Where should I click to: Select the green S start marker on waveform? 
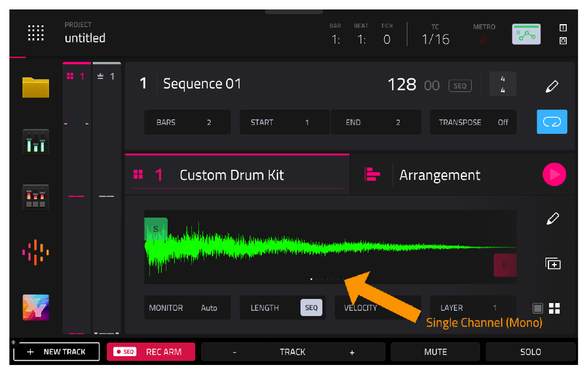pos(156,229)
